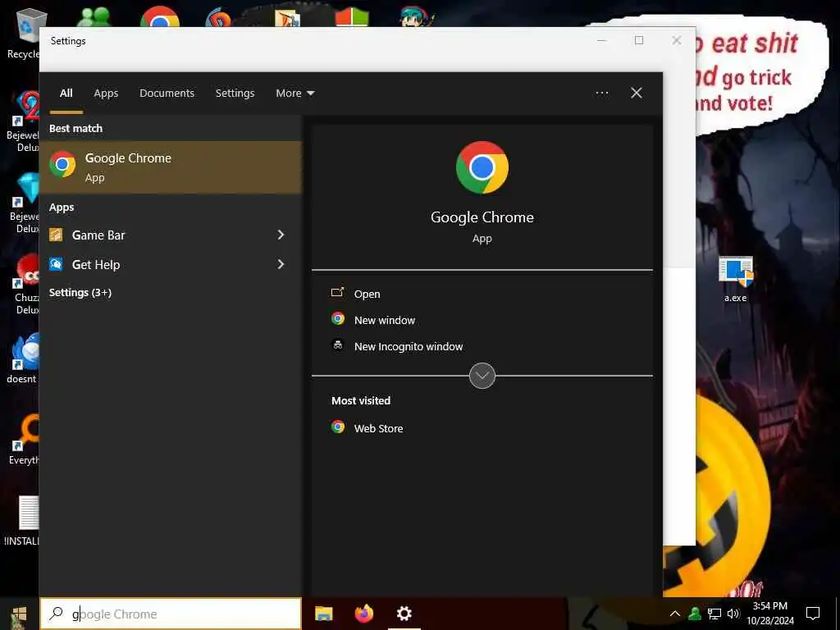Select the Everything desktop shortcut
Screen dimensions: 840x630
coord(24,440)
